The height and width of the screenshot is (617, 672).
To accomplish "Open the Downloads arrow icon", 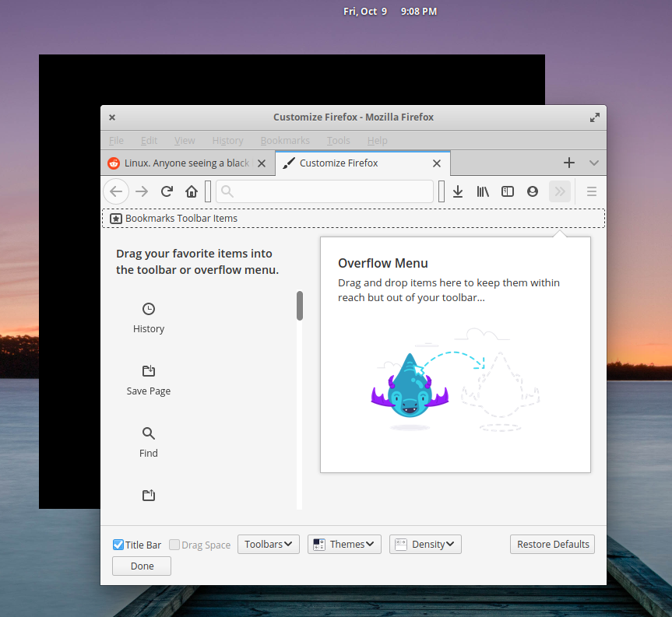I will point(458,191).
